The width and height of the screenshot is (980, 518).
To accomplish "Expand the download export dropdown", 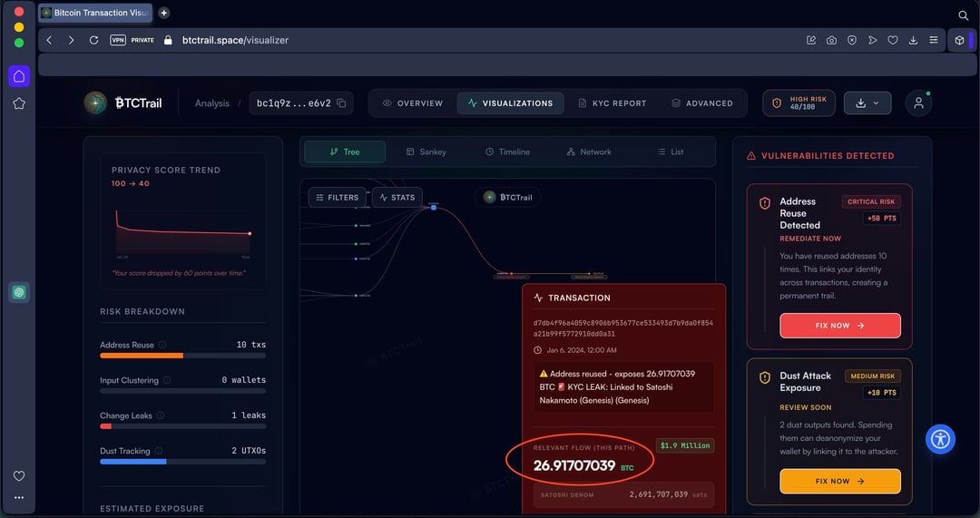I will tap(867, 103).
